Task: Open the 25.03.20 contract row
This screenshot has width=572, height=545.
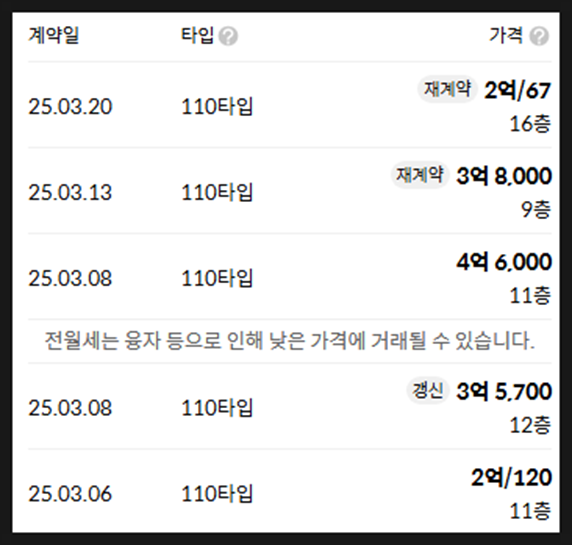Action: 290,105
